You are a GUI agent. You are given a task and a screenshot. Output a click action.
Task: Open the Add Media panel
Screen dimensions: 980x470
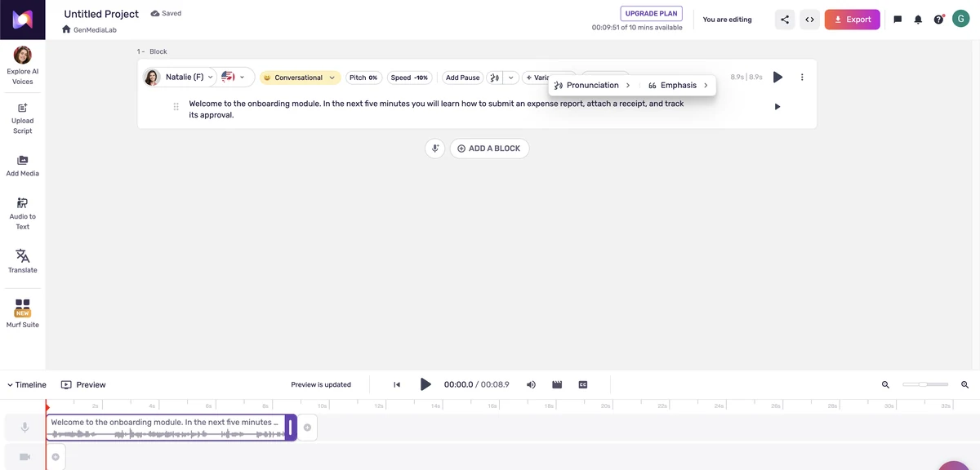pos(23,166)
